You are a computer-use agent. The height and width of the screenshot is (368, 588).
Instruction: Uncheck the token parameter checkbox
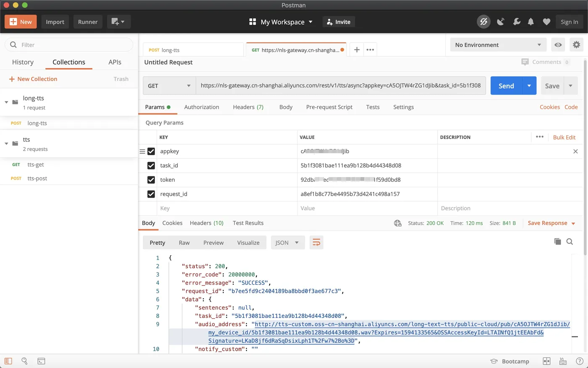(151, 180)
